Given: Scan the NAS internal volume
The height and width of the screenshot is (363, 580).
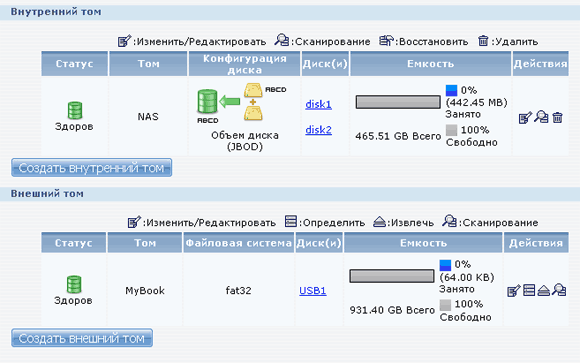Looking at the screenshot, I should point(542,117).
